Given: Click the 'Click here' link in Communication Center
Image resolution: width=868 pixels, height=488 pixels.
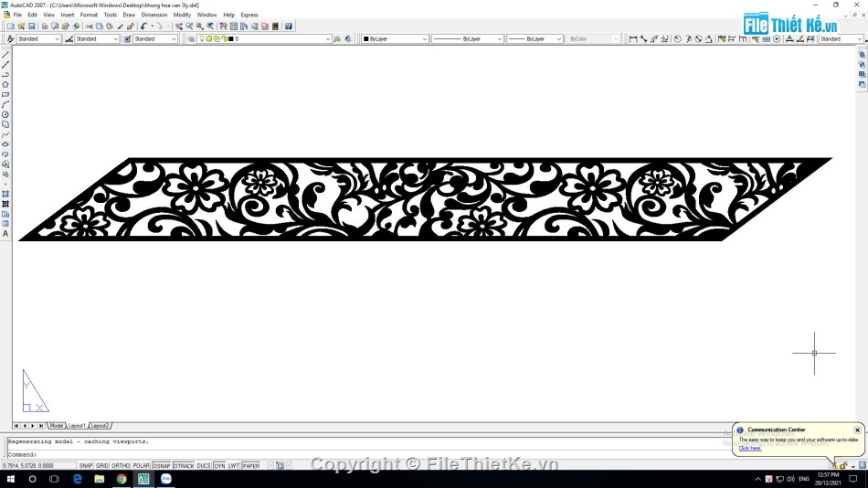Looking at the screenshot, I should pos(749,448).
